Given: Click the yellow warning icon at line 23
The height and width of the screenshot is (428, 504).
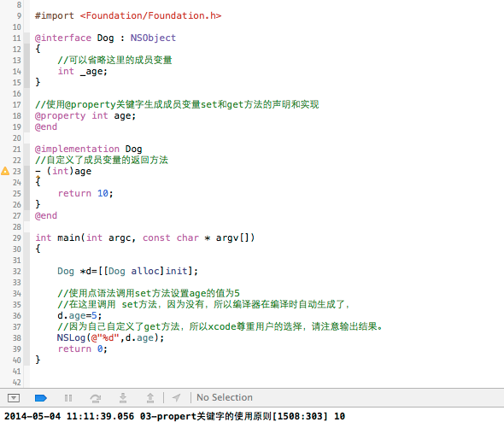Looking at the screenshot, I should click(5, 171).
